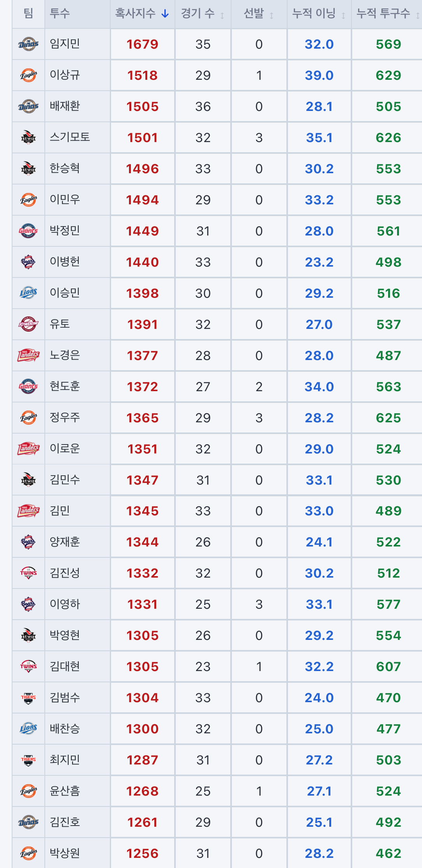Click the Giants logo beside 박정민
This screenshot has height=868, width=422.
point(28,231)
